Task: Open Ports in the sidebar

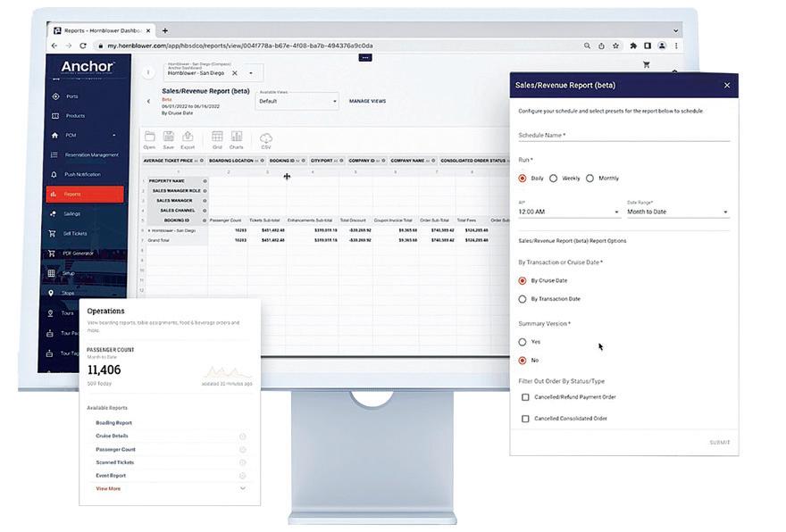Action: click(x=71, y=96)
